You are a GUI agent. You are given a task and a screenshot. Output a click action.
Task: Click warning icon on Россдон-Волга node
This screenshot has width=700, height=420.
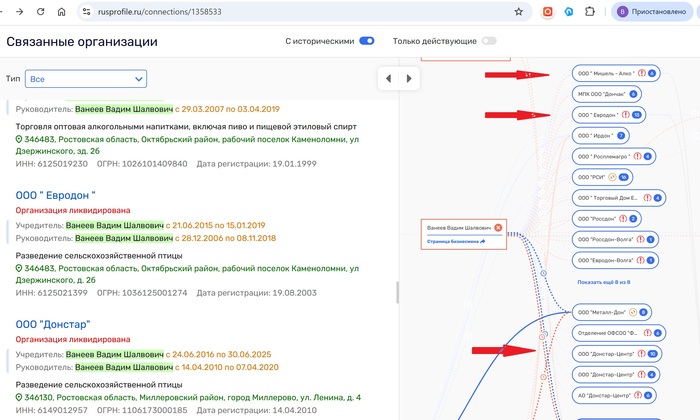coord(640,239)
